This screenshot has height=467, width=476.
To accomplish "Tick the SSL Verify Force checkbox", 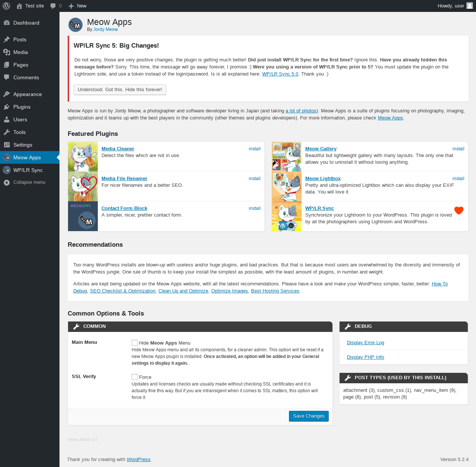I will [x=135, y=377].
